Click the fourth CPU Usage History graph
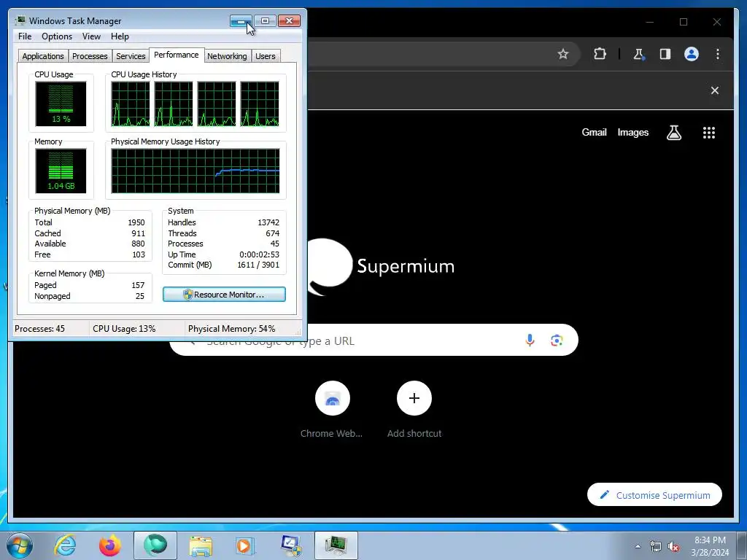 260,104
